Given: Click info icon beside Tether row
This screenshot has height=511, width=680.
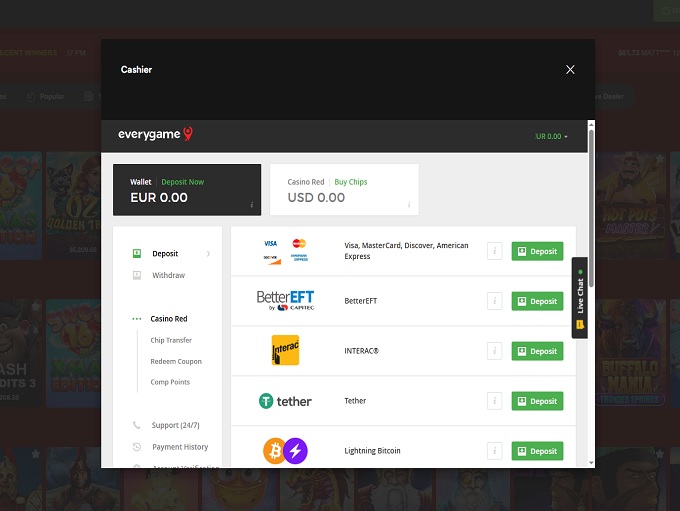Looking at the screenshot, I should coord(494,401).
